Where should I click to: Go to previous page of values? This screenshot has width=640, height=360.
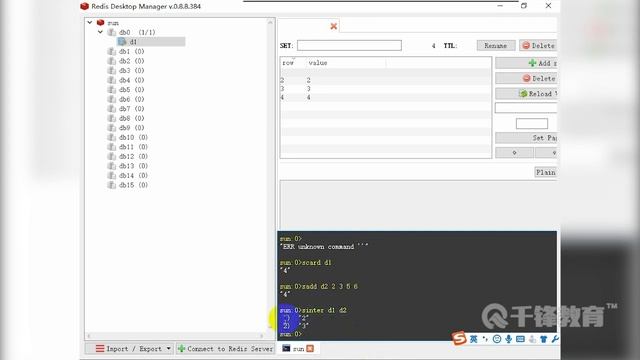[514, 153]
